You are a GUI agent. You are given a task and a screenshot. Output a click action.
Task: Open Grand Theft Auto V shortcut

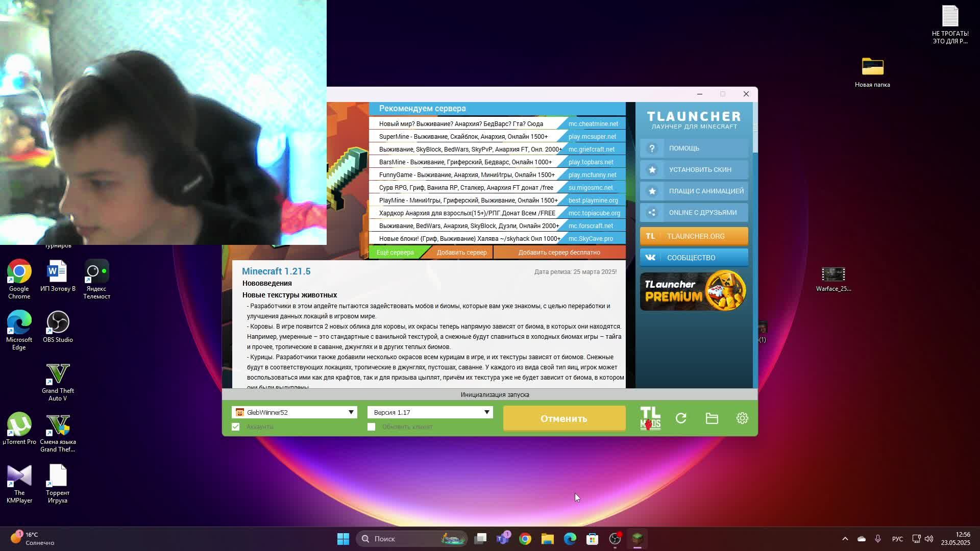pos(58,382)
